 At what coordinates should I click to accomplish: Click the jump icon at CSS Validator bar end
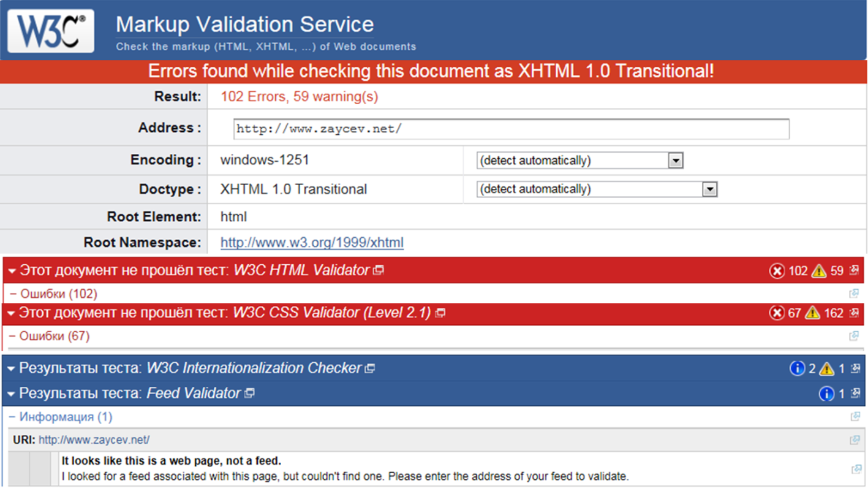coord(855,313)
